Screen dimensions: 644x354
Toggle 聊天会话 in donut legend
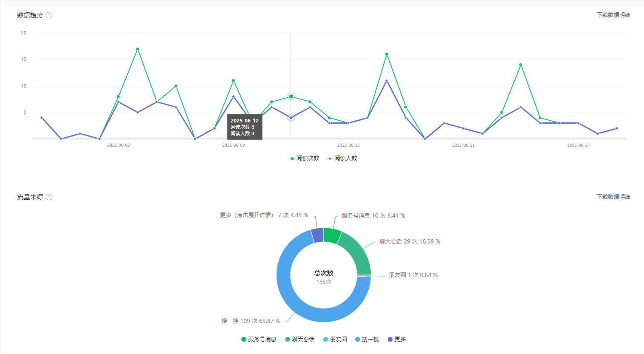(299, 339)
